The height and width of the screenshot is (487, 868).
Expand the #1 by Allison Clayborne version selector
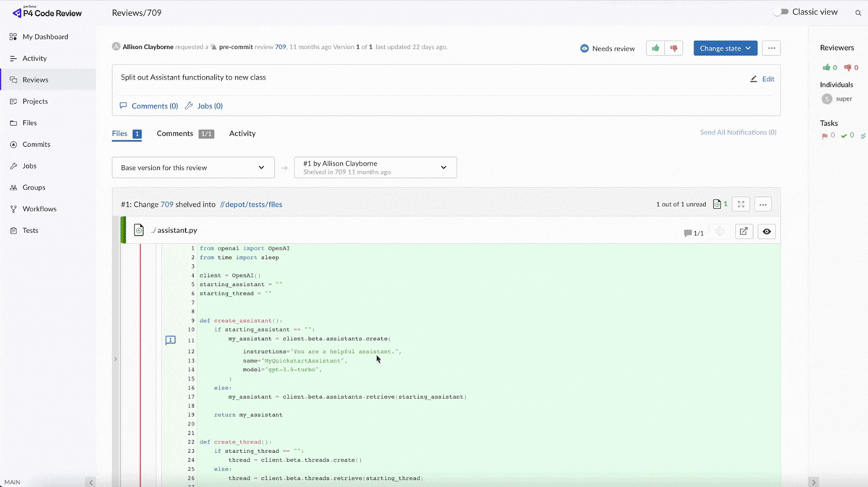click(x=375, y=168)
